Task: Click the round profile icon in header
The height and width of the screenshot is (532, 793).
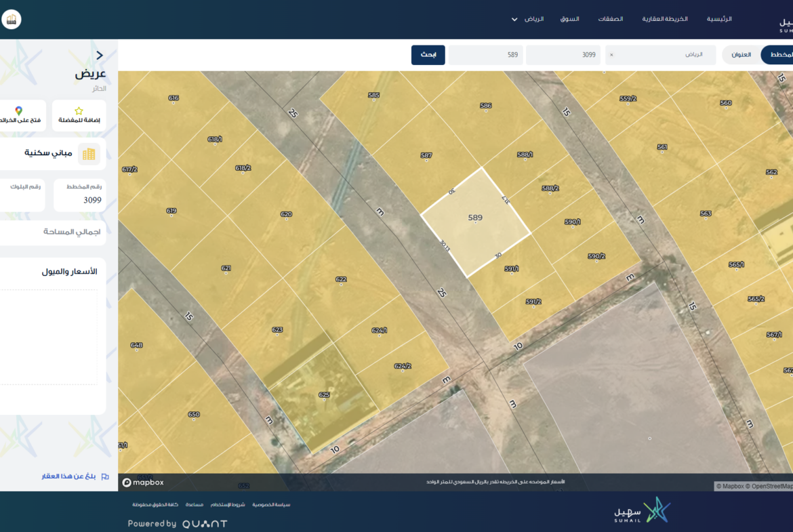Action: 11,19
